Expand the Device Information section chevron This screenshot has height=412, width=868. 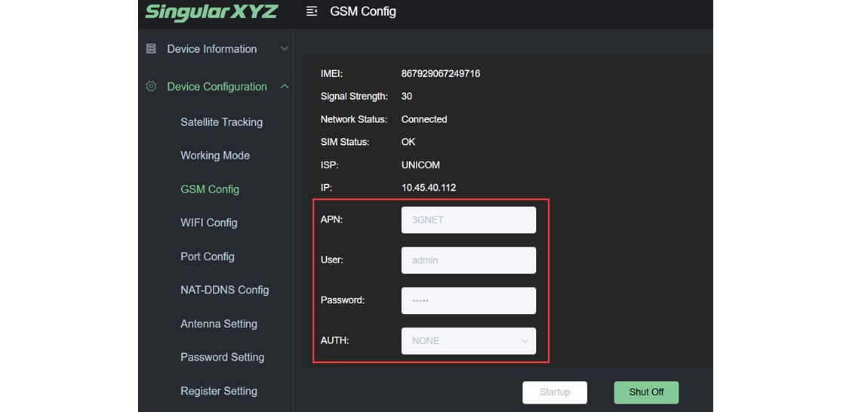point(285,49)
